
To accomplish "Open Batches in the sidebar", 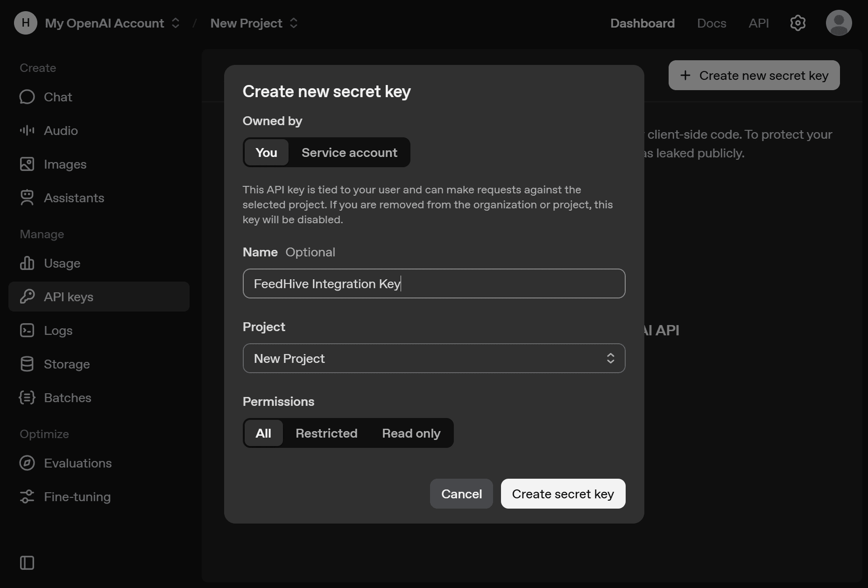I will (x=99, y=397).
